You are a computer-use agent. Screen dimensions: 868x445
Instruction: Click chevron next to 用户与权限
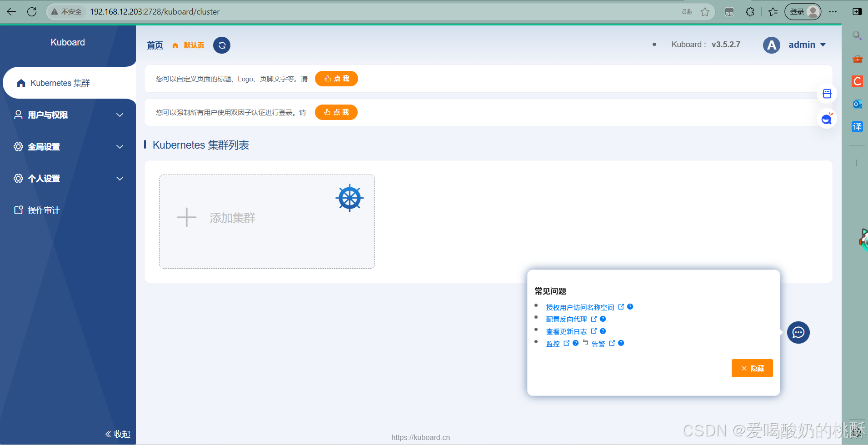click(x=120, y=115)
